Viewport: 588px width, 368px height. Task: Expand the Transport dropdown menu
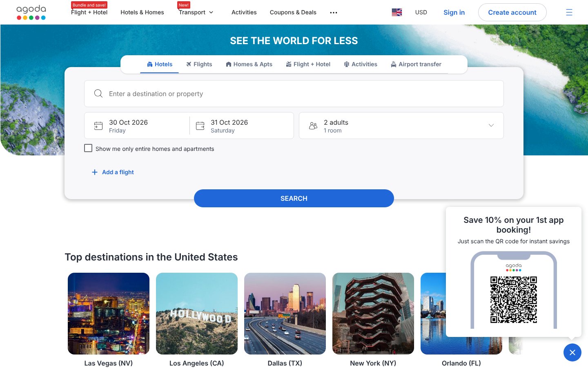196,12
